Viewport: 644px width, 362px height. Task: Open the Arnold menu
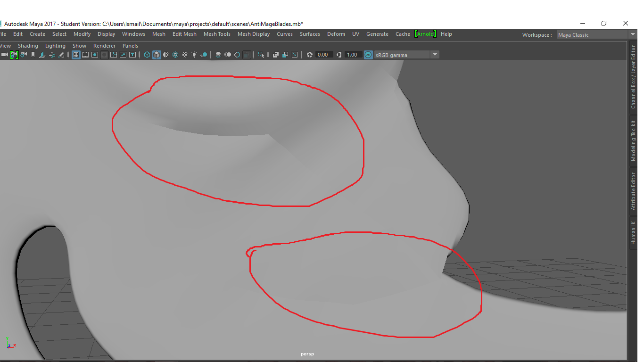(425, 34)
